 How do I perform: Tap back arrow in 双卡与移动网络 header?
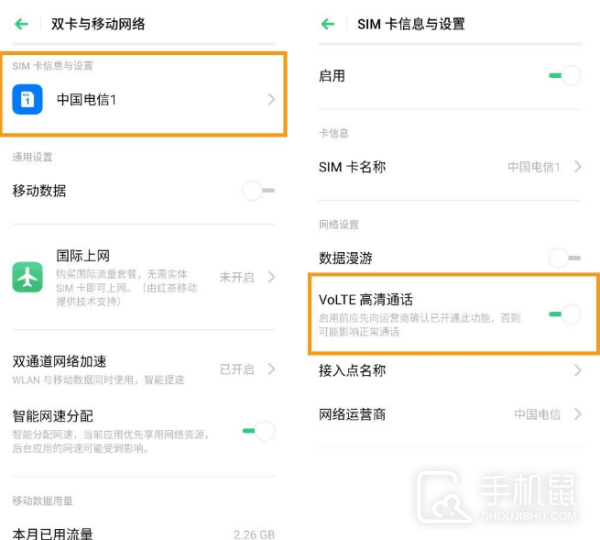point(21,23)
